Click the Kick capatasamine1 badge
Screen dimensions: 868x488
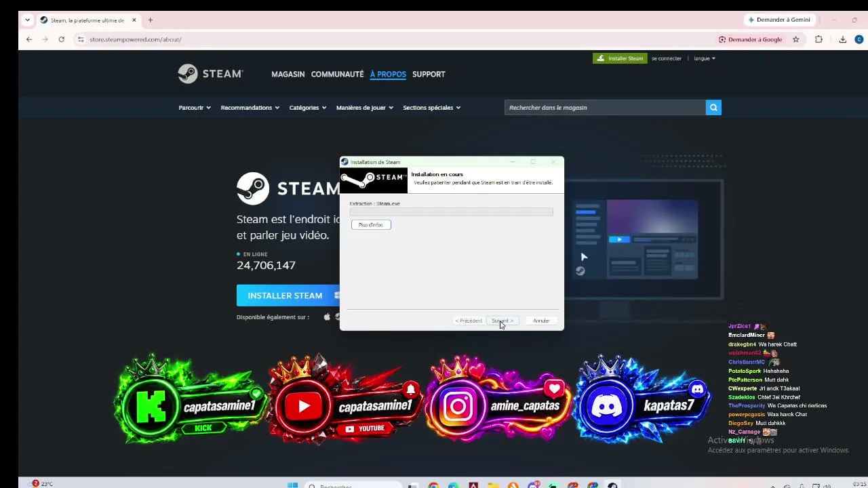(x=189, y=399)
